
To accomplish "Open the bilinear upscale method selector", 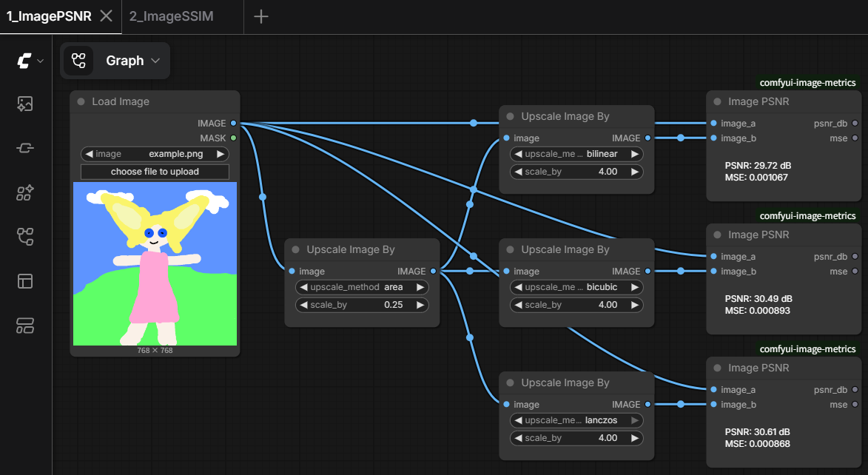I will pos(576,154).
